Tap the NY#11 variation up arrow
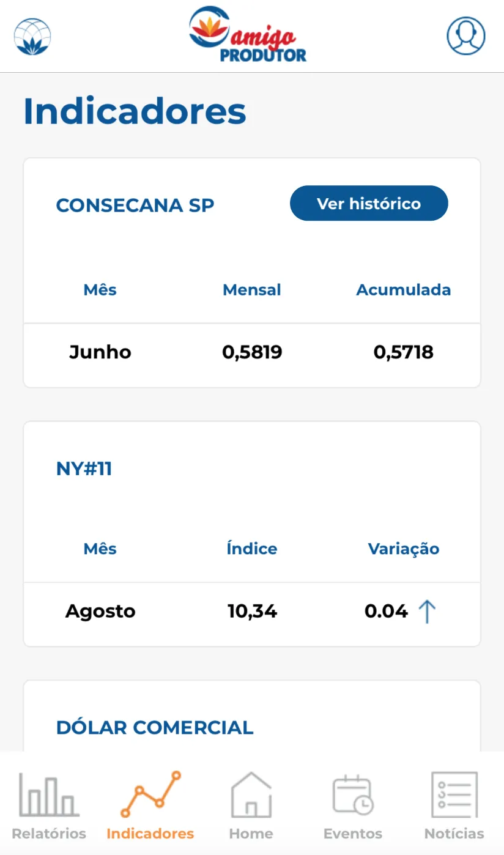Viewport: 504px width, 855px height. click(427, 612)
